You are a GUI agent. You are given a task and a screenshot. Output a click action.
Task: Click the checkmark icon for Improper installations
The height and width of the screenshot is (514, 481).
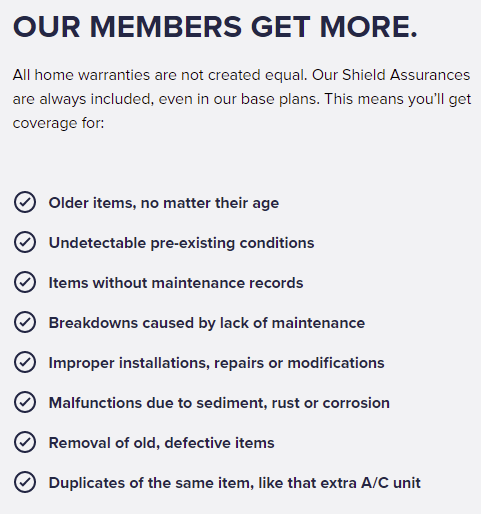pos(25,362)
